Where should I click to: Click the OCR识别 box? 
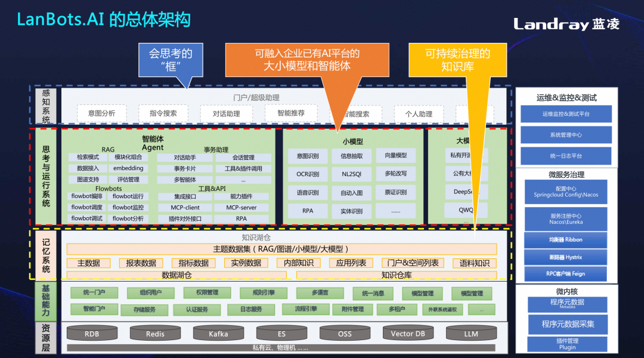tap(308, 174)
